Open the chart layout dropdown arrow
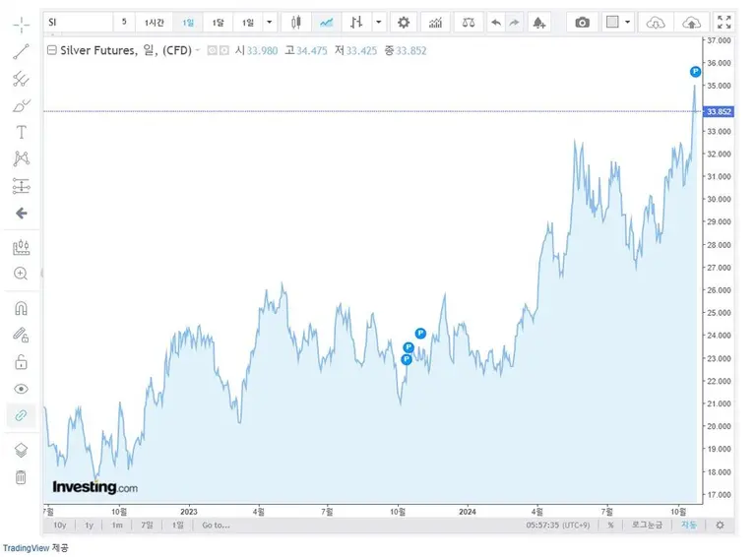The height and width of the screenshot is (557, 756). 627,22
